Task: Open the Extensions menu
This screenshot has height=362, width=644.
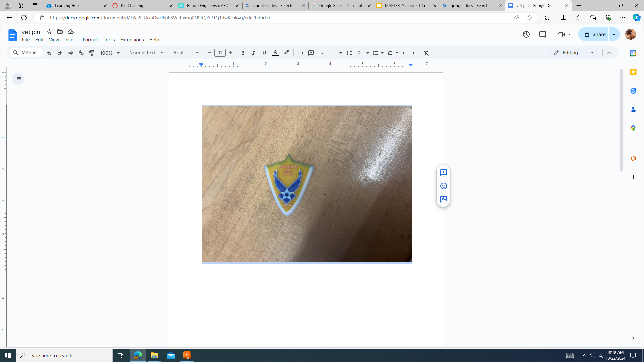Action: (x=132, y=40)
